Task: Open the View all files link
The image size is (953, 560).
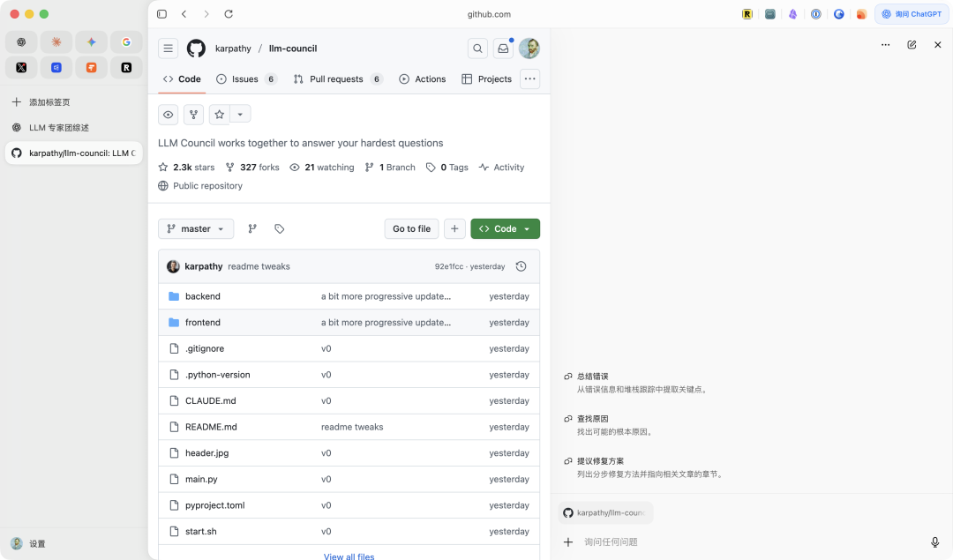Action: [349, 556]
